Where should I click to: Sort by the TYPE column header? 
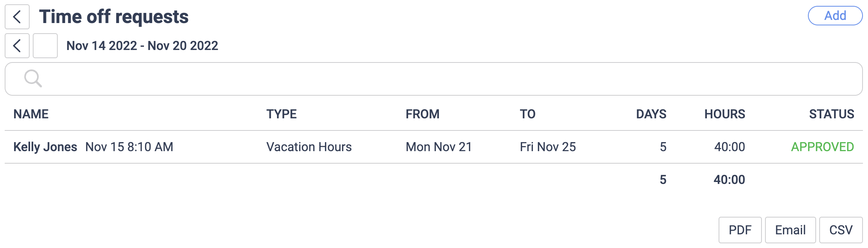282,114
